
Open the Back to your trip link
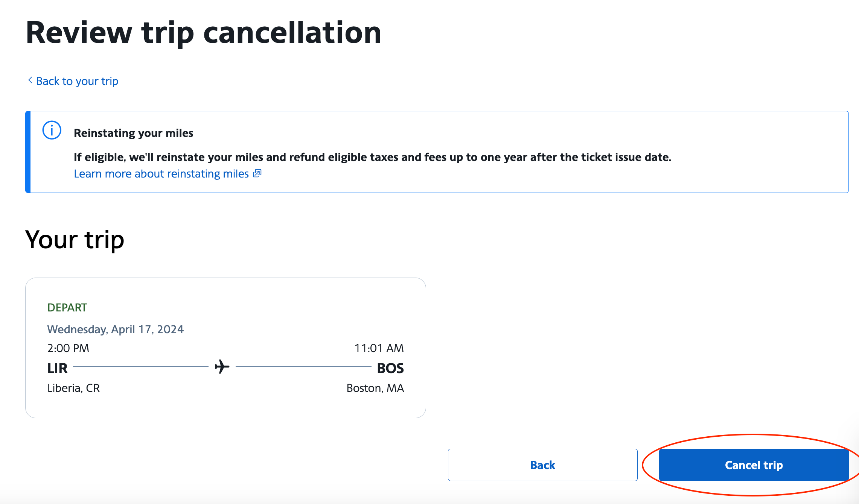[77, 81]
